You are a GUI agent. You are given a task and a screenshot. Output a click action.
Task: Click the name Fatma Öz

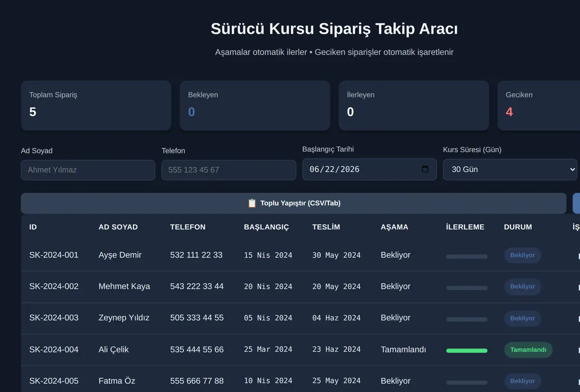(117, 381)
